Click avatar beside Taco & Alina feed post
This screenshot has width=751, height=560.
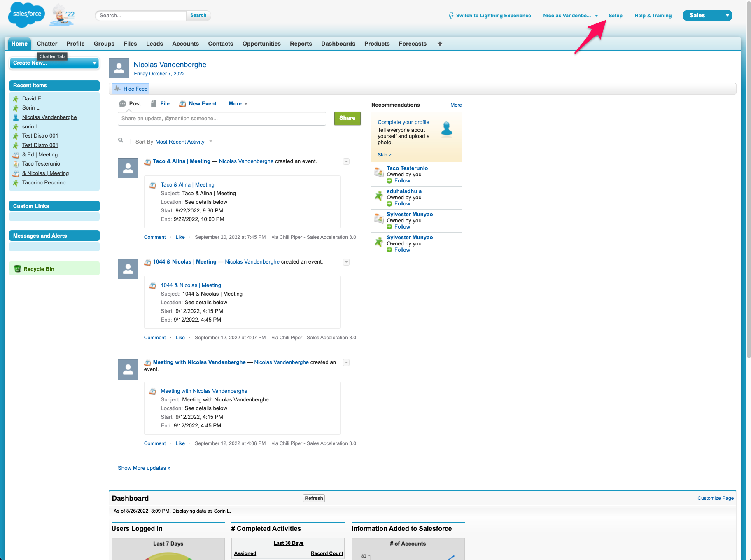128,168
